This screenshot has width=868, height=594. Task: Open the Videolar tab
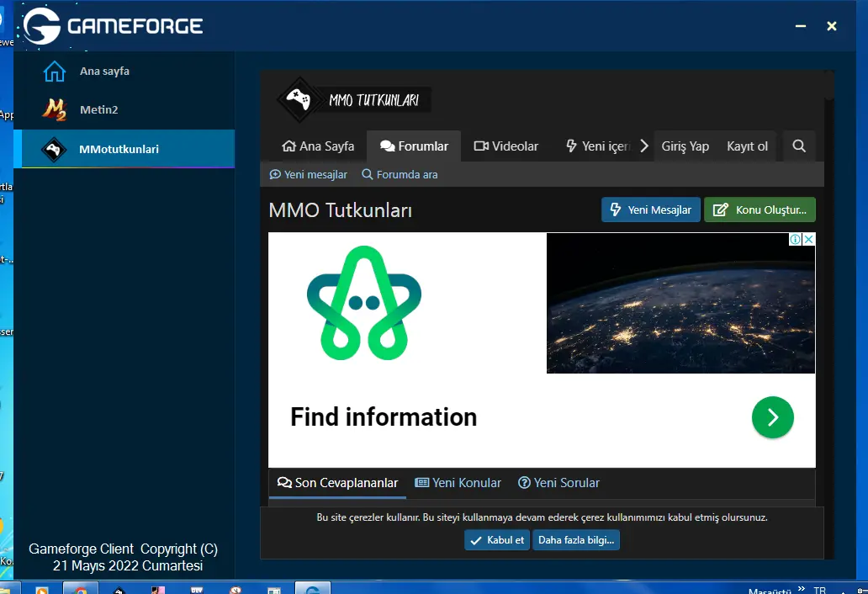506,146
